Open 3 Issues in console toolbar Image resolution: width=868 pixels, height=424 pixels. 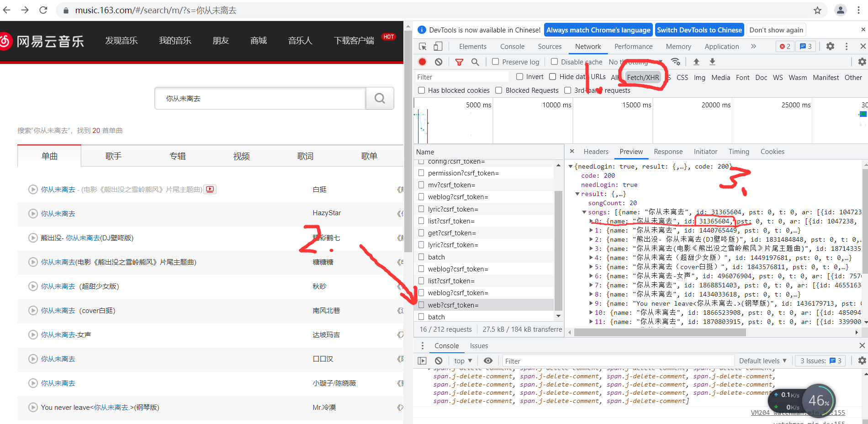click(x=820, y=360)
